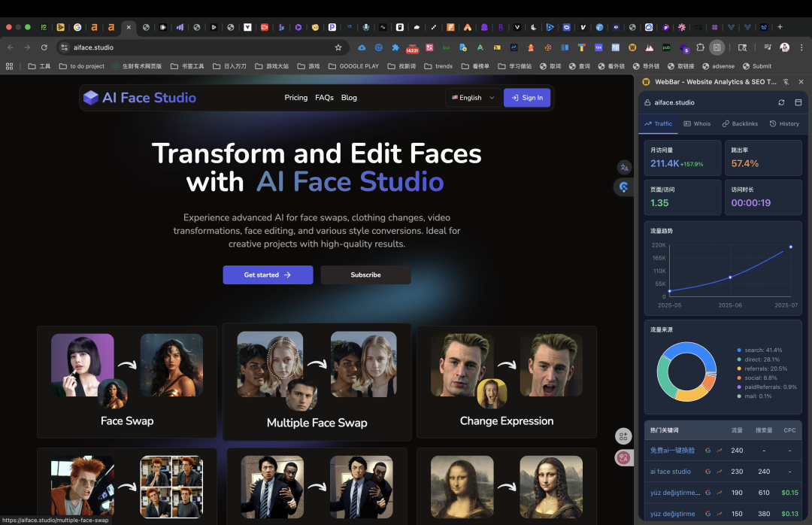Open the Change Expression card
This screenshot has width=812, height=525.
[507, 382]
